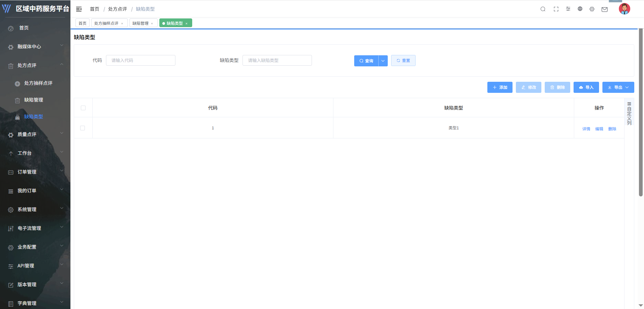Click the 查询 search button

pos(366,61)
